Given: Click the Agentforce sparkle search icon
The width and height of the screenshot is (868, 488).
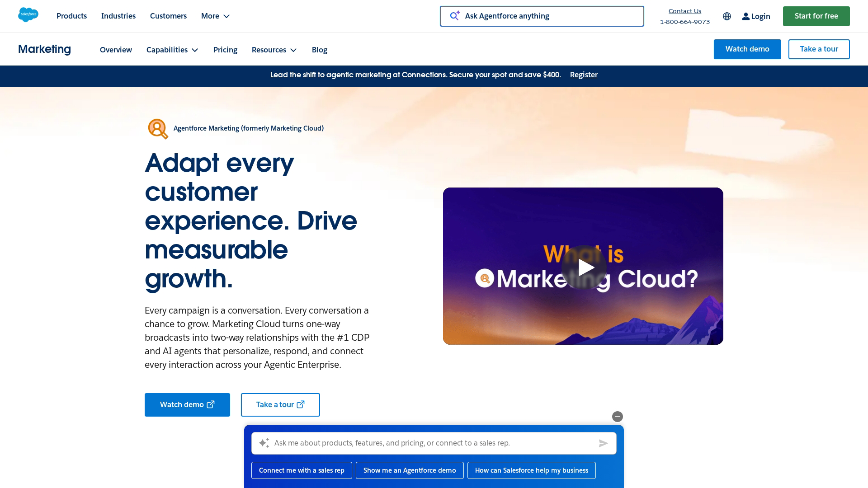Looking at the screenshot, I should [x=455, y=15].
